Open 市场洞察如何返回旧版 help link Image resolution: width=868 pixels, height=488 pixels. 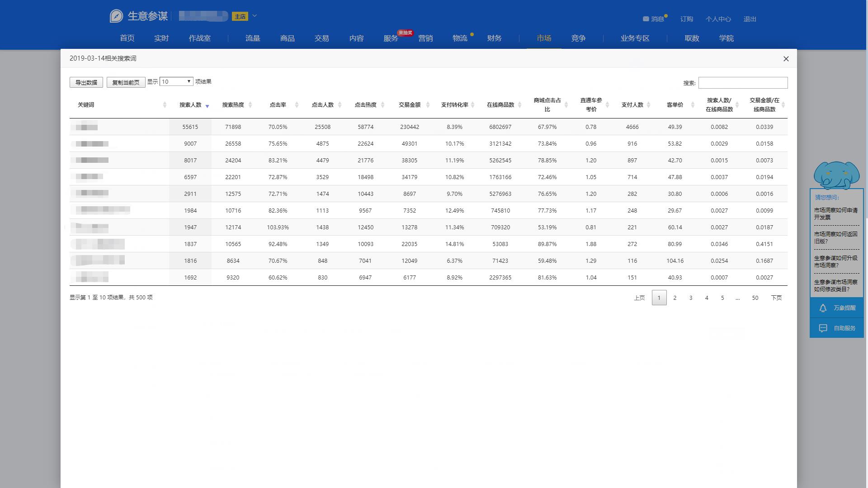pyautogui.click(x=836, y=238)
